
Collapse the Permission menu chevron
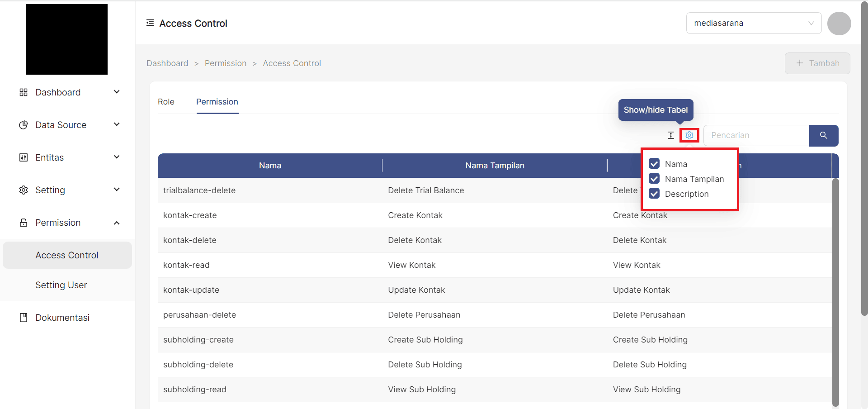coord(117,223)
